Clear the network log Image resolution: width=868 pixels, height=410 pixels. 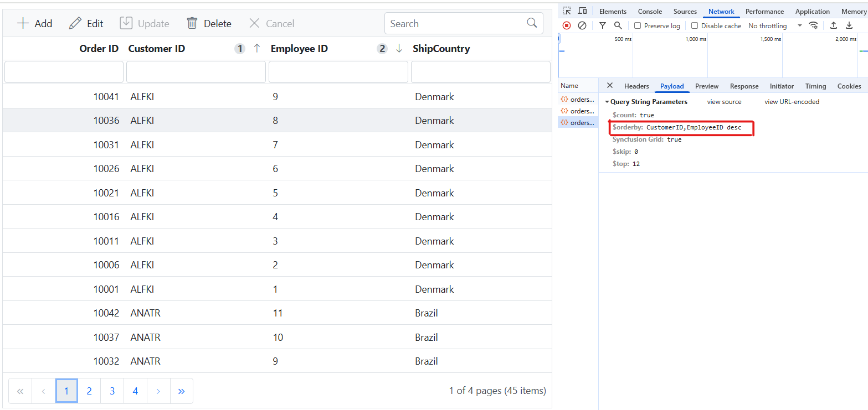[x=582, y=25]
